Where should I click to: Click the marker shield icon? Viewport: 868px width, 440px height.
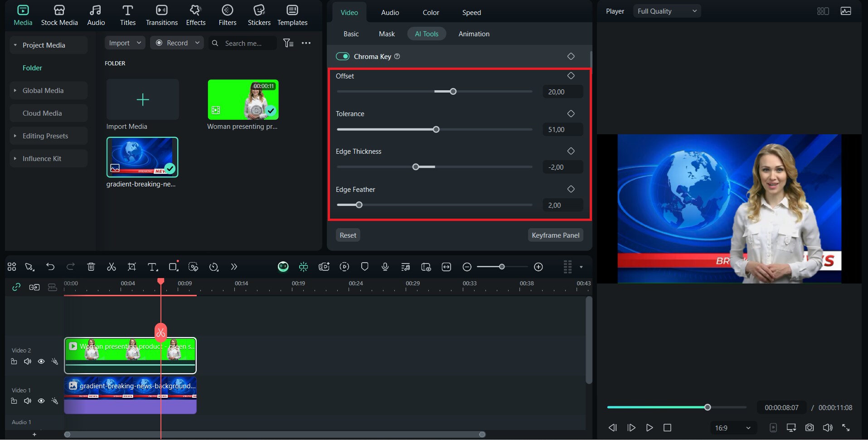pos(365,267)
